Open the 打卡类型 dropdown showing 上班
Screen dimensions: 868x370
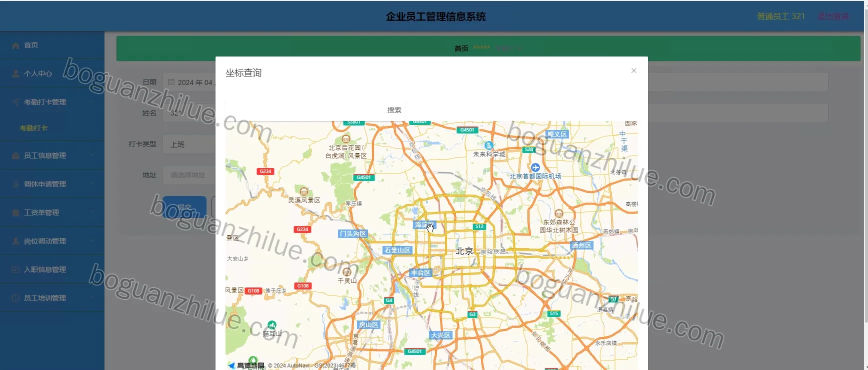pyautogui.click(x=189, y=144)
